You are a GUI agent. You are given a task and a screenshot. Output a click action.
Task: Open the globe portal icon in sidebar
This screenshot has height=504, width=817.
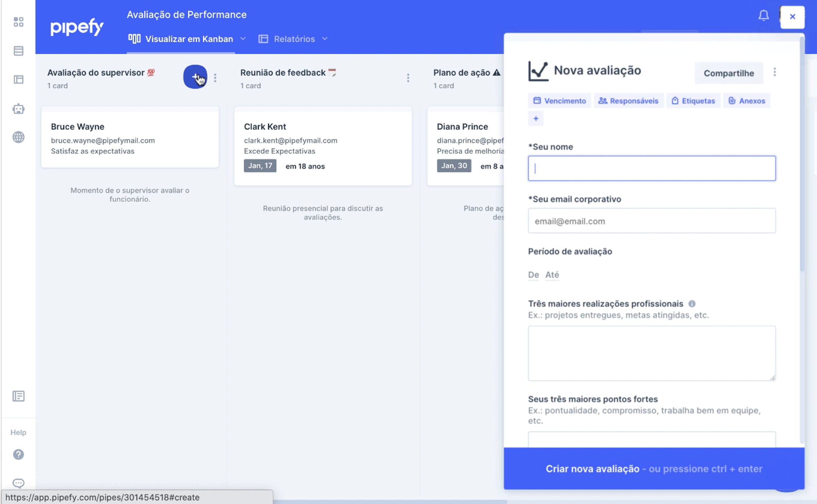pyautogui.click(x=18, y=137)
